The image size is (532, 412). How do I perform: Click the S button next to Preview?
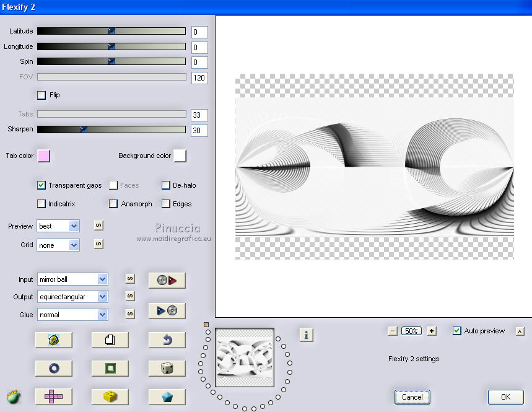click(x=98, y=226)
